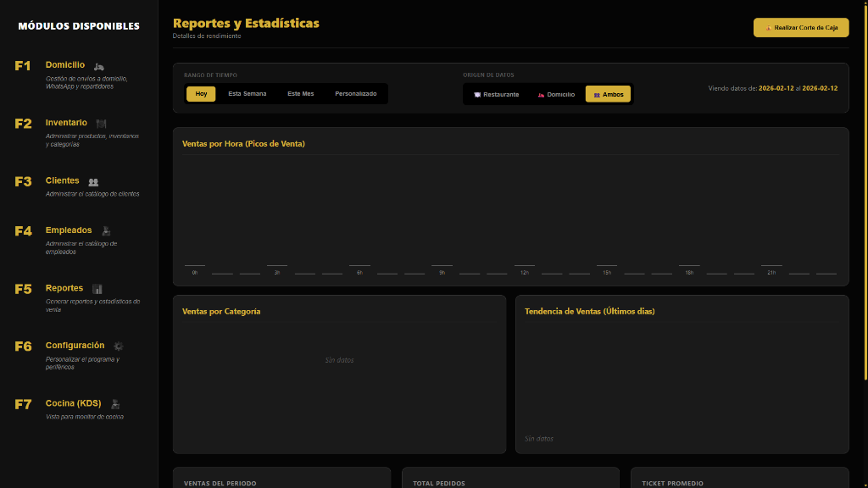Screen dimensions: 868x488
Task: Click the 12h bar in hourly sales chart
Action: coord(525,267)
